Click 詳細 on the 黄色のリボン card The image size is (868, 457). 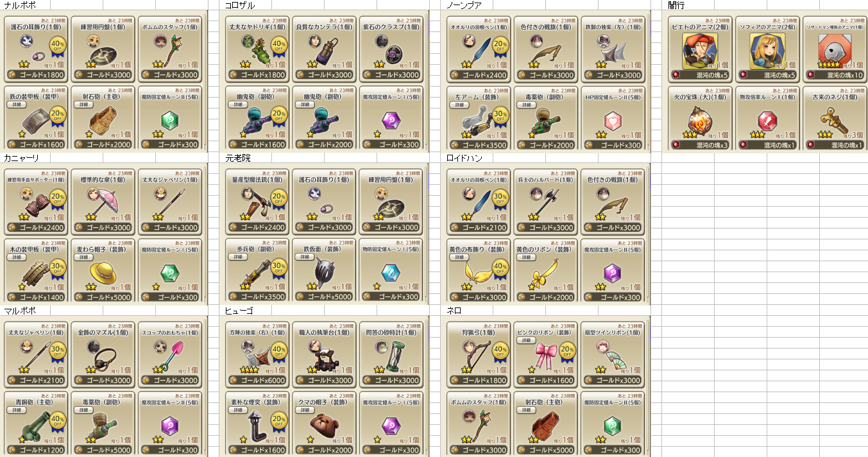click(527, 257)
